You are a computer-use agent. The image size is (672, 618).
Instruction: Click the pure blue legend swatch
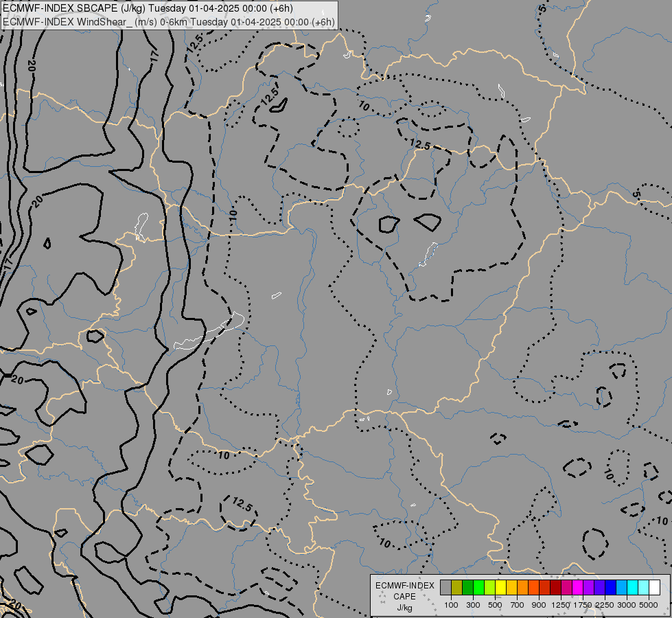click(610, 587)
